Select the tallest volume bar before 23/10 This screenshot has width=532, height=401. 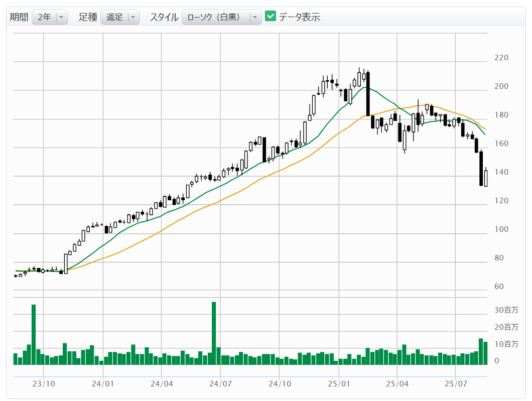(x=34, y=334)
